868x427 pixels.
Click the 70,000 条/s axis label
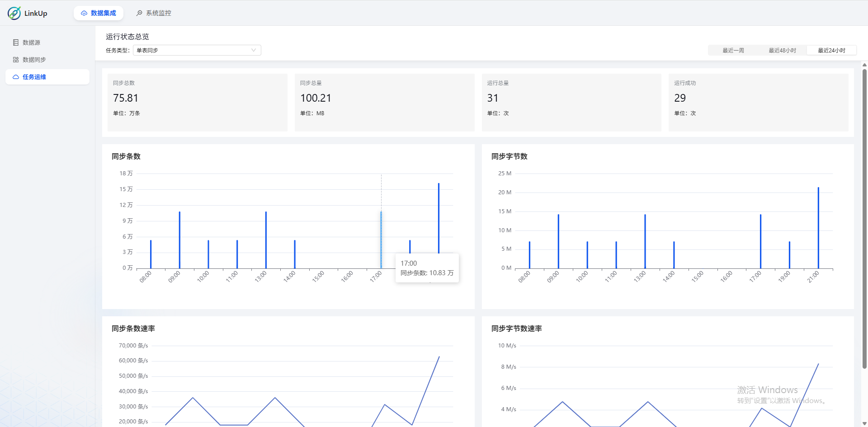(x=133, y=346)
